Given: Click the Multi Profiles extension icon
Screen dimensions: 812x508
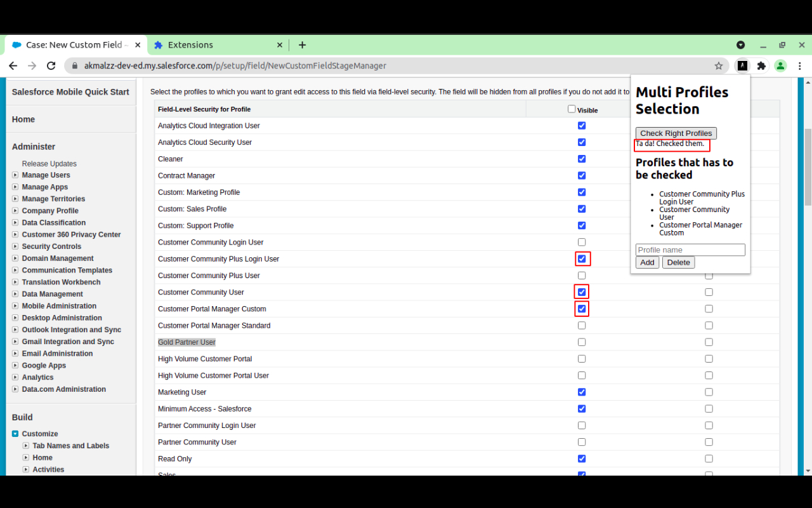Looking at the screenshot, I should click(x=742, y=65).
